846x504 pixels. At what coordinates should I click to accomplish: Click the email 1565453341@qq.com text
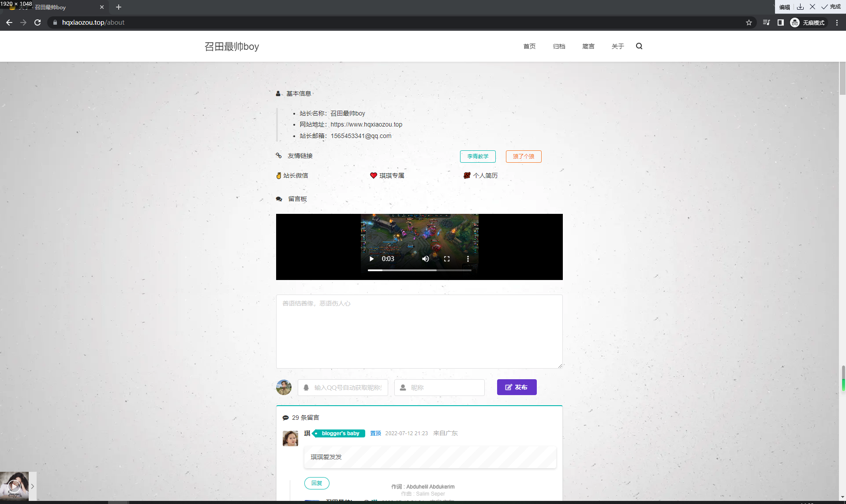[x=361, y=136]
